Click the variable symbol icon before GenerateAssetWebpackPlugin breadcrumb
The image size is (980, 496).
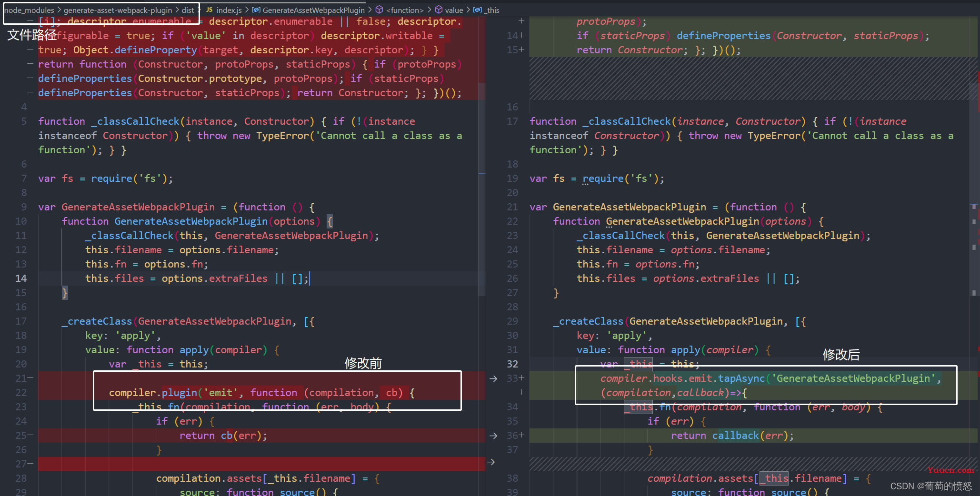(x=256, y=10)
